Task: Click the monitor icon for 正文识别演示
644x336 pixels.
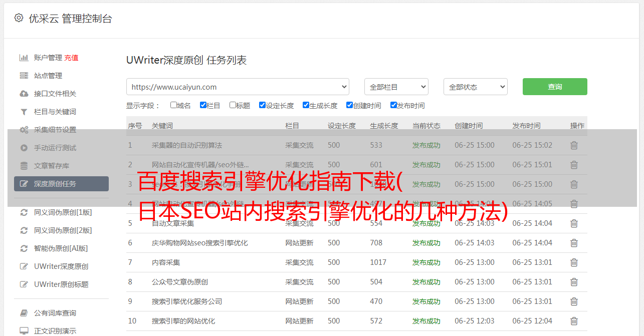Action: tap(24, 331)
